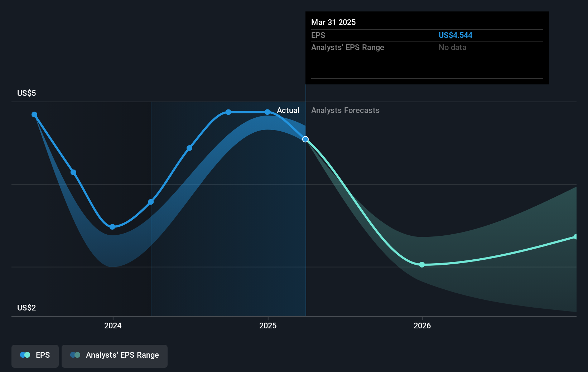Click the US$4.544 EPS value in tooltip

coord(456,35)
